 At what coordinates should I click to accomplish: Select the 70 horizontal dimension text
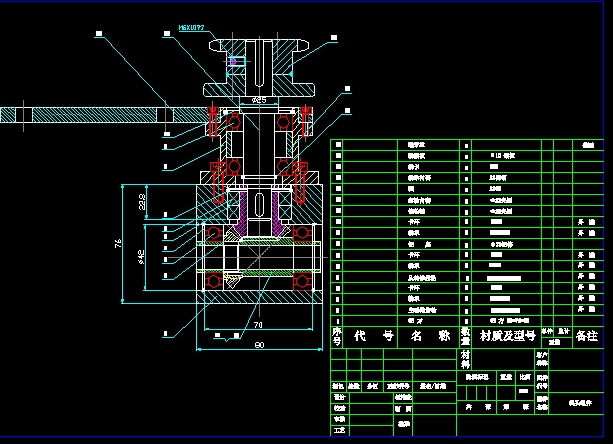[257, 325]
